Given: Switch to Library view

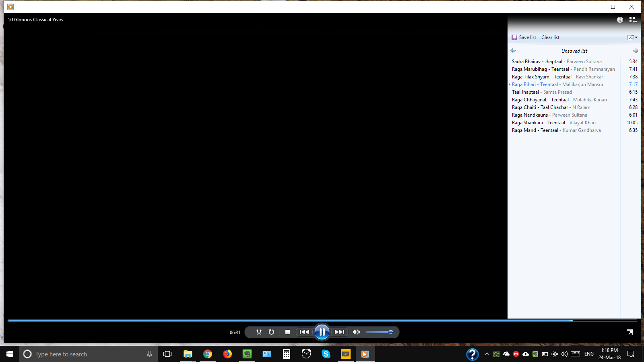Looking at the screenshot, I should point(633,20).
